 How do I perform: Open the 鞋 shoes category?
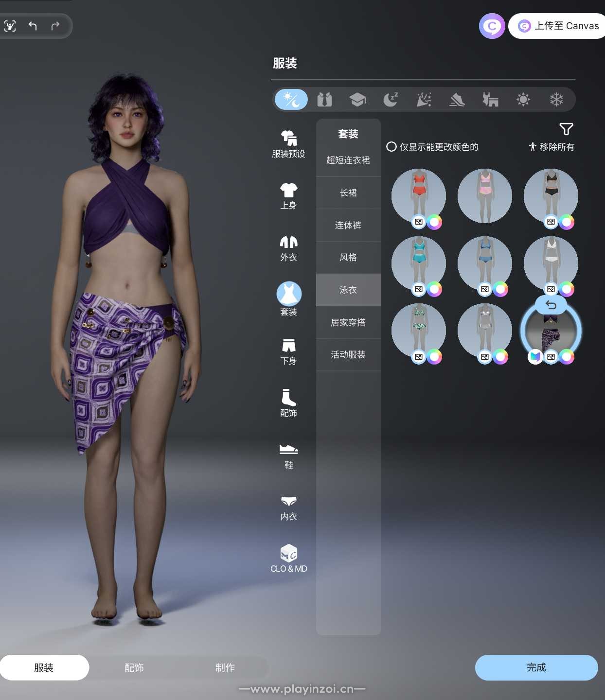288,455
